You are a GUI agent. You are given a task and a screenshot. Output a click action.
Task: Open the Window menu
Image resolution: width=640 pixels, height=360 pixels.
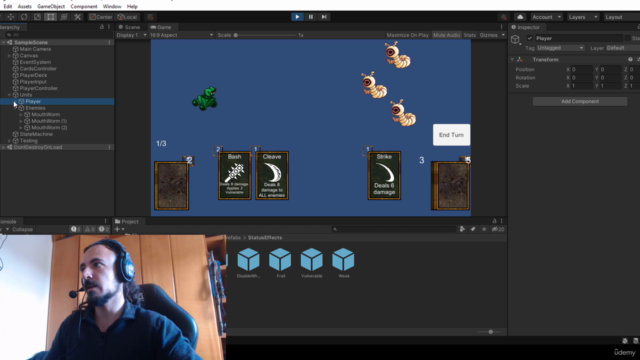click(x=112, y=7)
